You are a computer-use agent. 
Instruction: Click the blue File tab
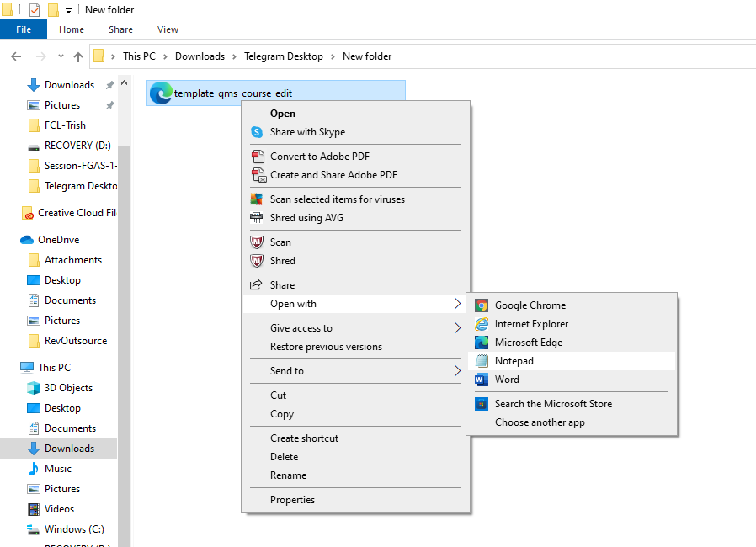pyautogui.click(x=24, y=29)
